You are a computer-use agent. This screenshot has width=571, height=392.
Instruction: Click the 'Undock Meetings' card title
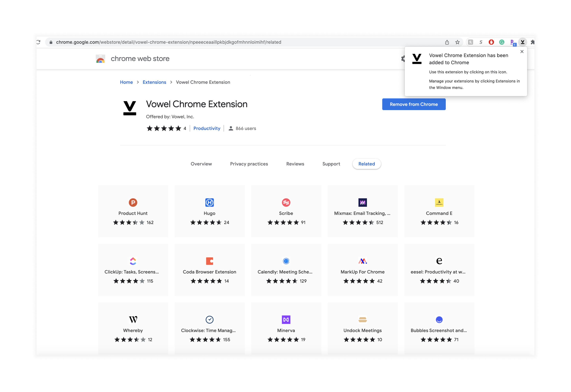pos(363,331)
